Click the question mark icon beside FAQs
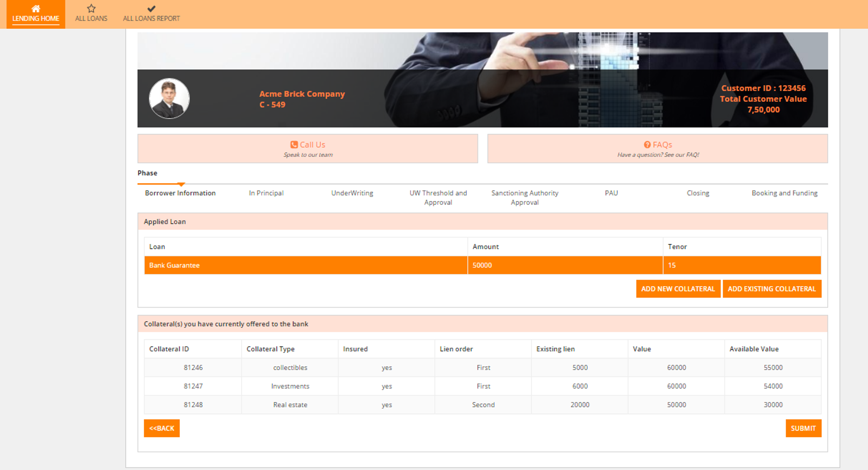The width and height of the screenshot is (868, 470). [x=647, y=145]
